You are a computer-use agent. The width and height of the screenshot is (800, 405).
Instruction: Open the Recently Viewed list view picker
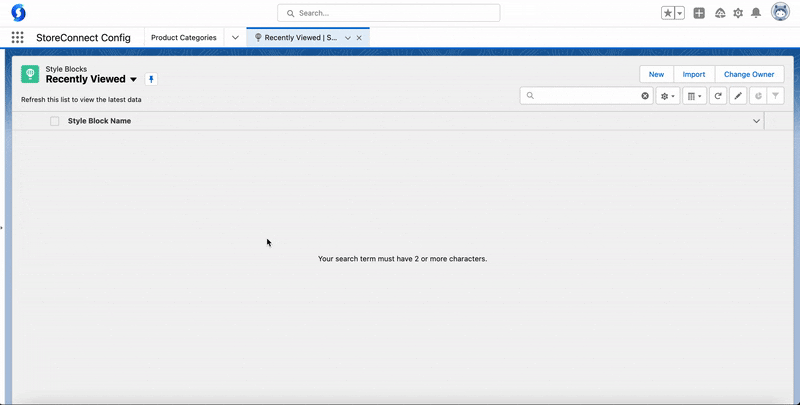[134, 79]
